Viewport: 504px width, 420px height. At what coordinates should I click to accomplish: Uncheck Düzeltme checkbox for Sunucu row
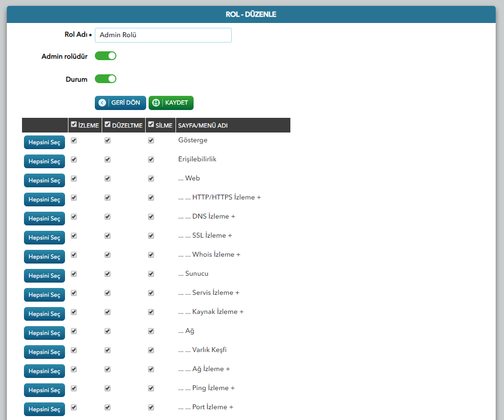[108, 274]
